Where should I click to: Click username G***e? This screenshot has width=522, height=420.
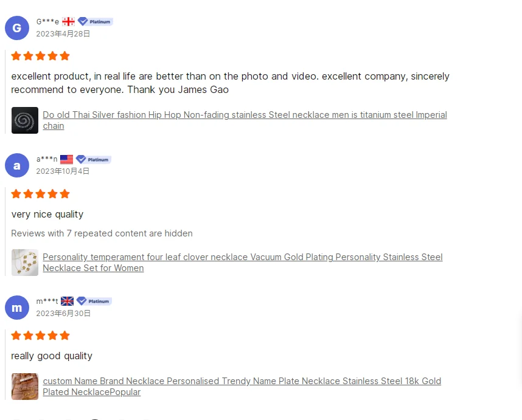47,22
